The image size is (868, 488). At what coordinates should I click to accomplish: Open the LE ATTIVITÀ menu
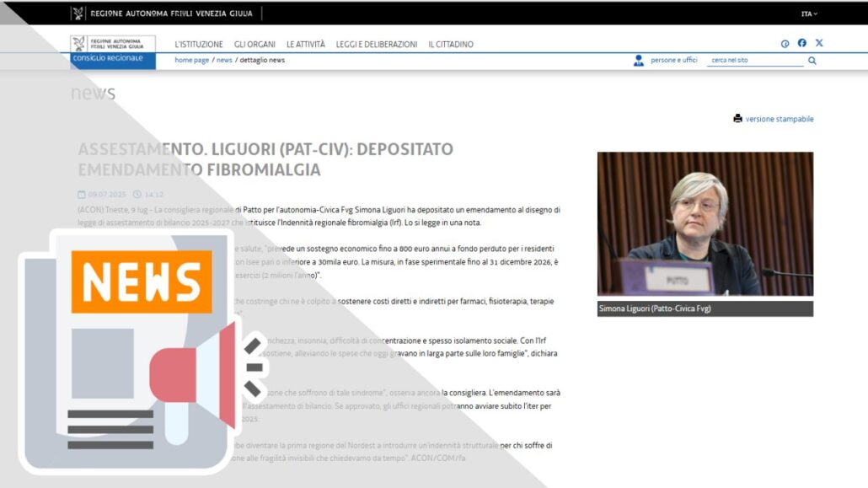click(305, 44)
